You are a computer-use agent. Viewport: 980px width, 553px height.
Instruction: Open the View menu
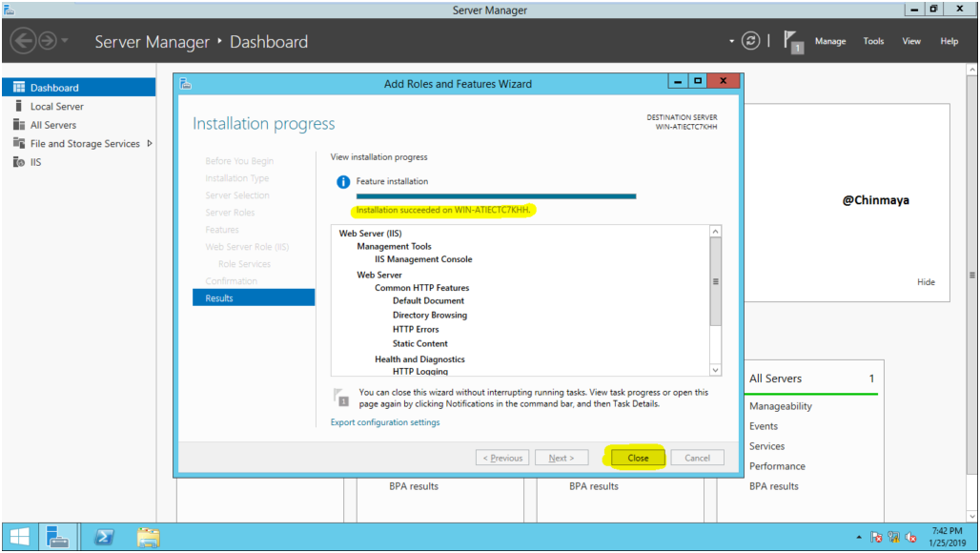911,41
